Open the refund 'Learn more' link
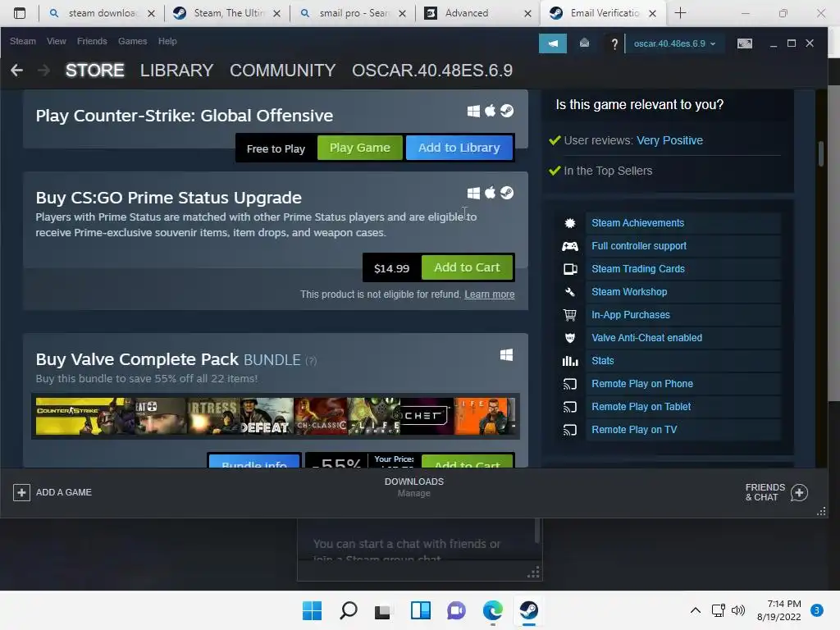Image resolution: width=840 pixels, height=630 pixels. tap(489, 294)
